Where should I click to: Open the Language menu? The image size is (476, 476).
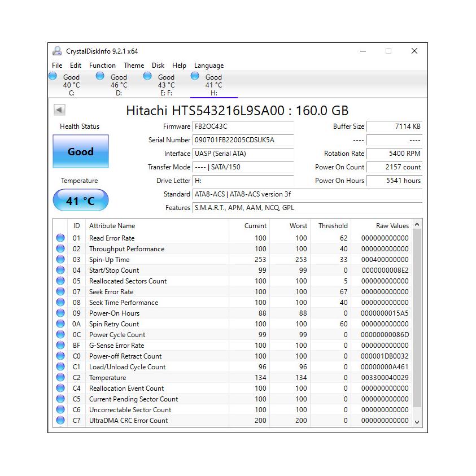pos(209,65)
